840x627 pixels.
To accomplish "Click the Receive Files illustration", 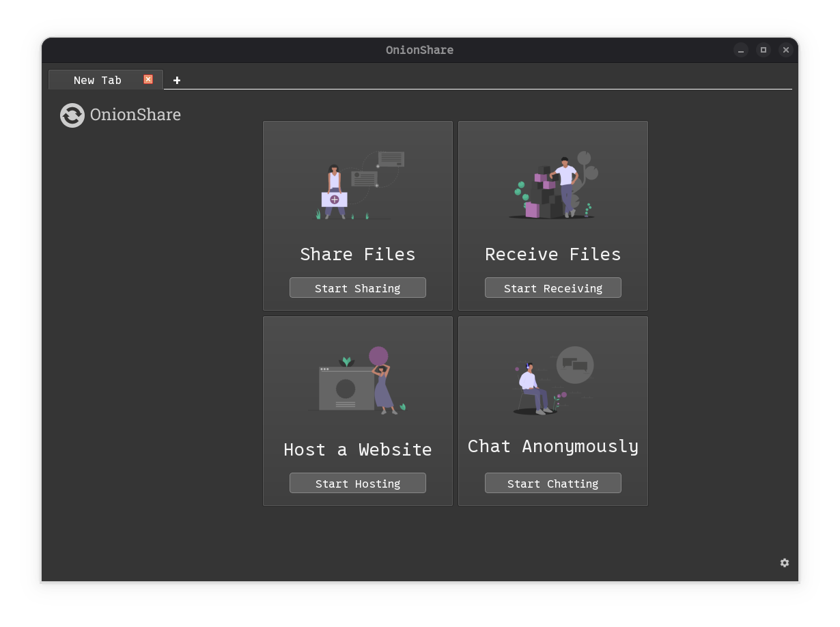I will click(553, 184).
